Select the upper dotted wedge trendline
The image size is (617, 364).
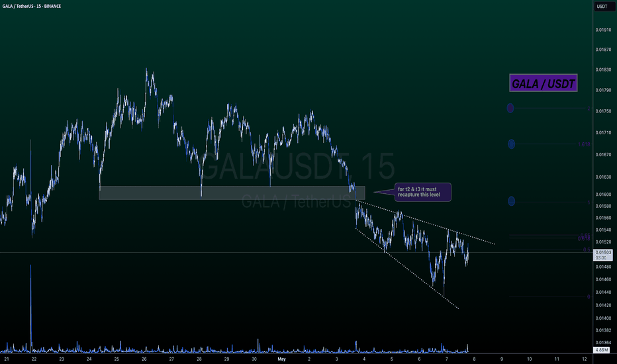425,222
